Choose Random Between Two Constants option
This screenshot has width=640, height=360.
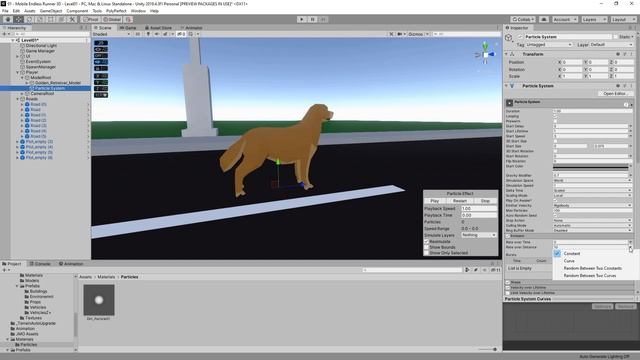click(594, 268)
